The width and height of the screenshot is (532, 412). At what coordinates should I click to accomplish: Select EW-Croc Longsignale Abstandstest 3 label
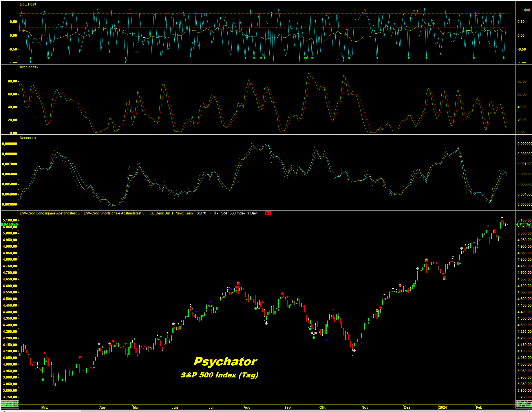(x=50, y=213)
